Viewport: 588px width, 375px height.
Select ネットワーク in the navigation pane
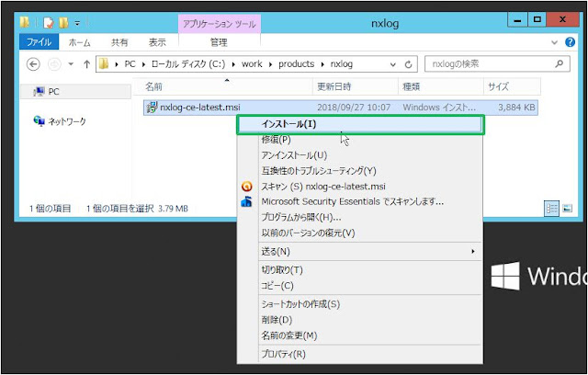[x=60, y=121]
